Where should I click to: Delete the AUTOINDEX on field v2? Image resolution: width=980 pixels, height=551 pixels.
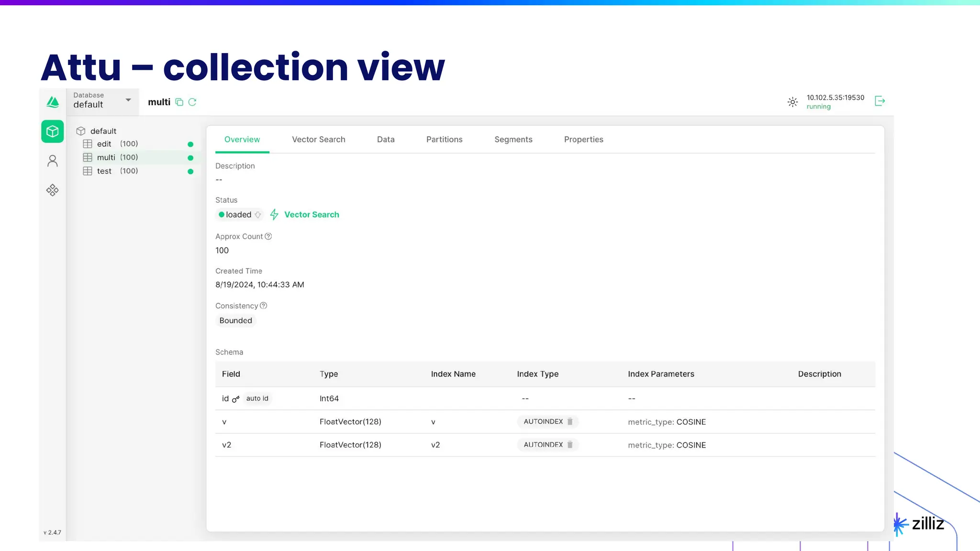(x=570, y=445)
